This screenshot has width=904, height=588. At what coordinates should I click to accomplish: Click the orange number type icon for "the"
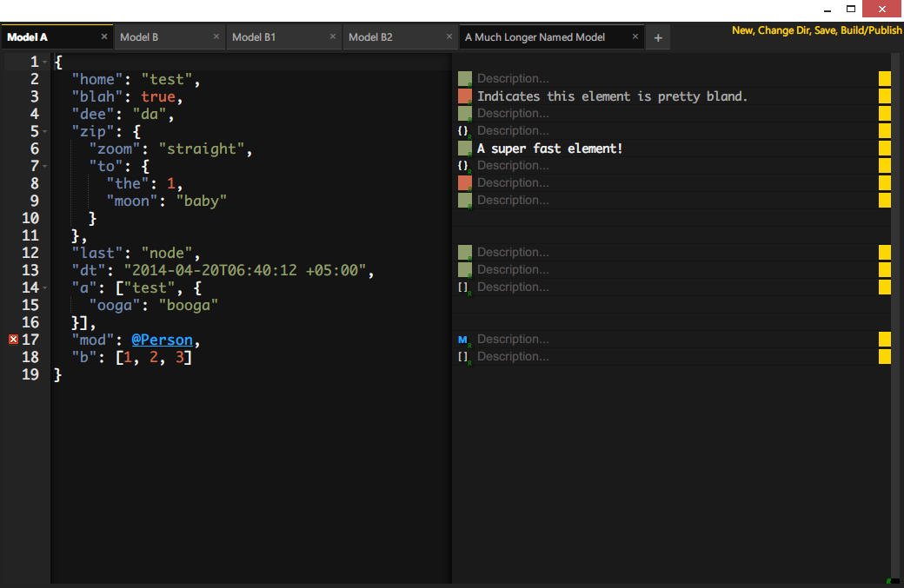465,182
